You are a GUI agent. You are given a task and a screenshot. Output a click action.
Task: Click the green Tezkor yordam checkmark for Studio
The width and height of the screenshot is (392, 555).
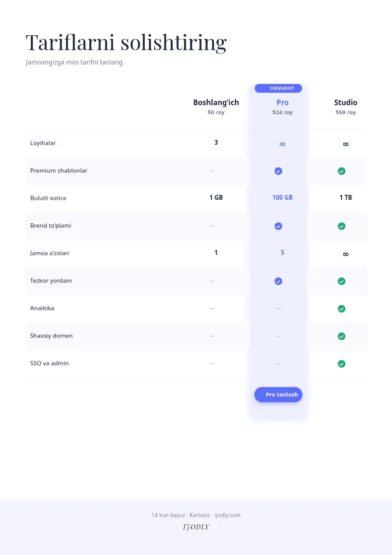341,281
